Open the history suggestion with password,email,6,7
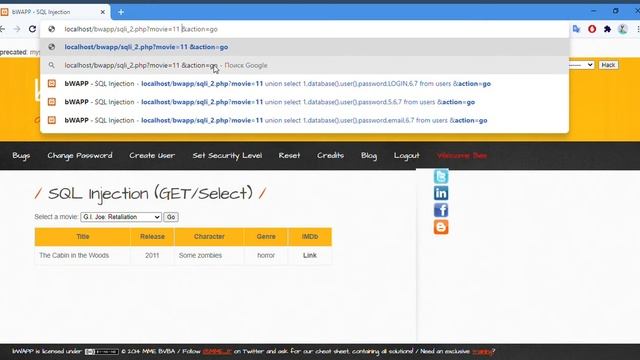The height and width of the screenshot is (360, 640). [x=304, y=120]
